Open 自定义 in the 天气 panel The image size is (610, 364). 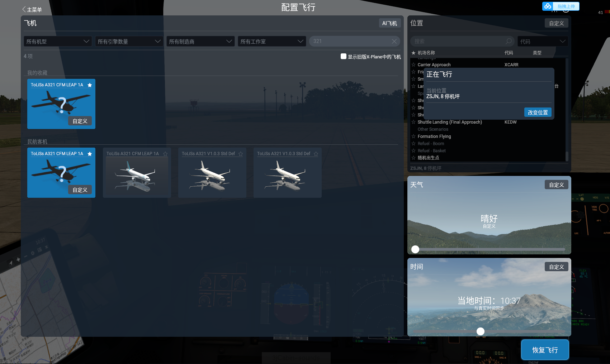(x=557, y=185)
